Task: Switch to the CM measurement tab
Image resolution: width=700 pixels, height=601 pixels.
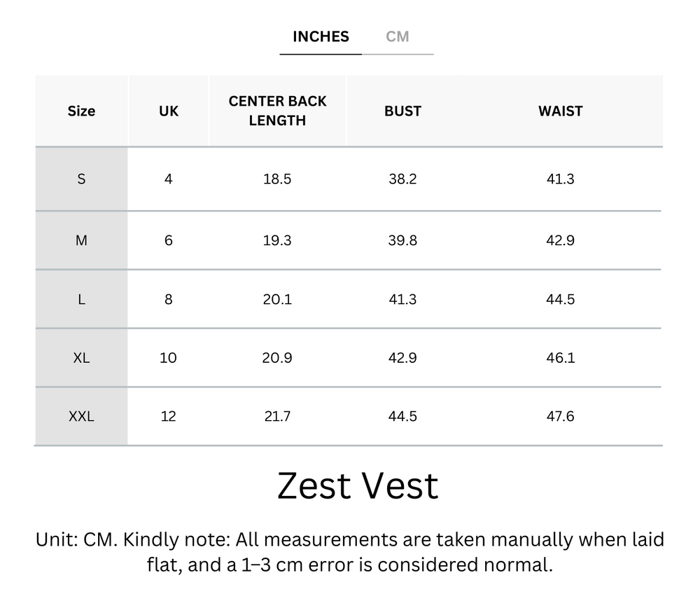Action: coord(398,36)
